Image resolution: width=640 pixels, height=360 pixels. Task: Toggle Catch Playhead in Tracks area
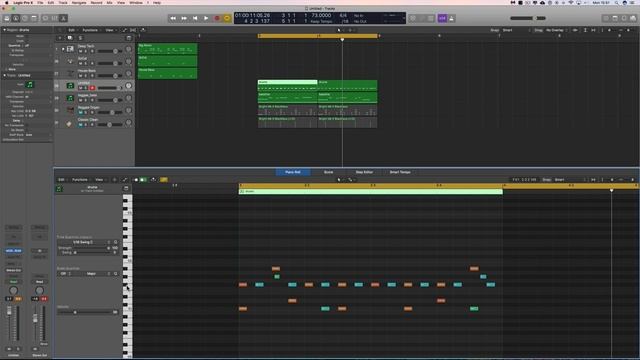(143, 30)
